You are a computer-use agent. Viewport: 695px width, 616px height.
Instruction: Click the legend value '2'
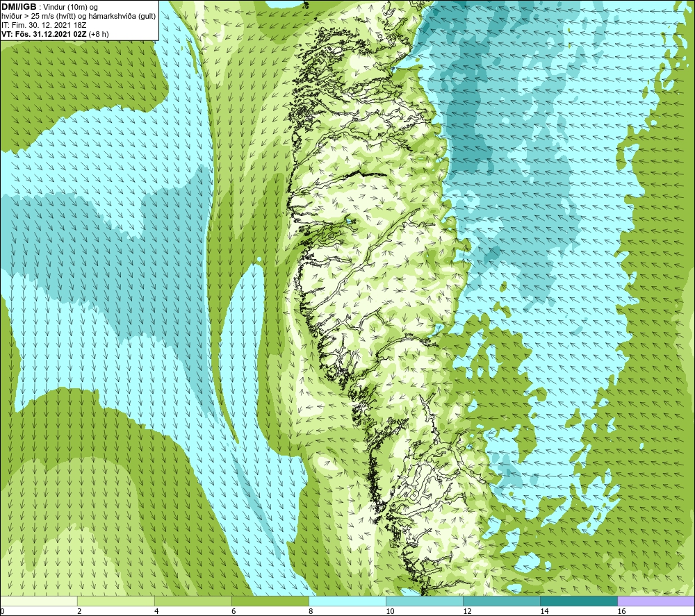(x=79, y=612)
